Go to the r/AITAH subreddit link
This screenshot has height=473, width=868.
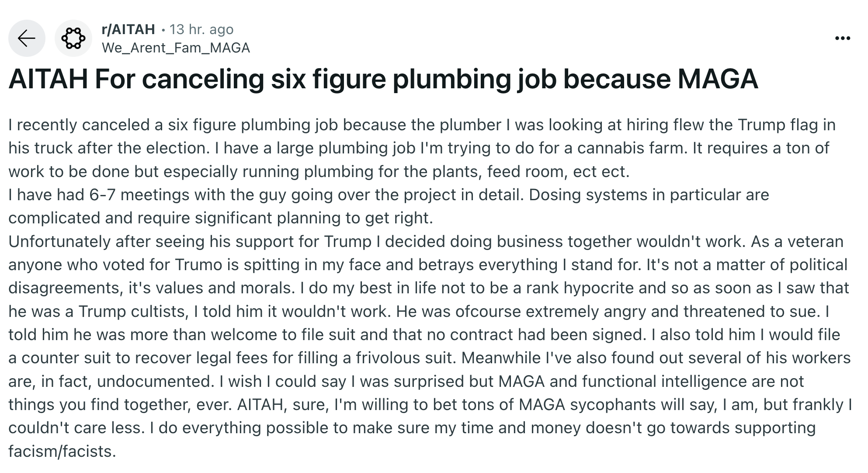click(128, 29)
